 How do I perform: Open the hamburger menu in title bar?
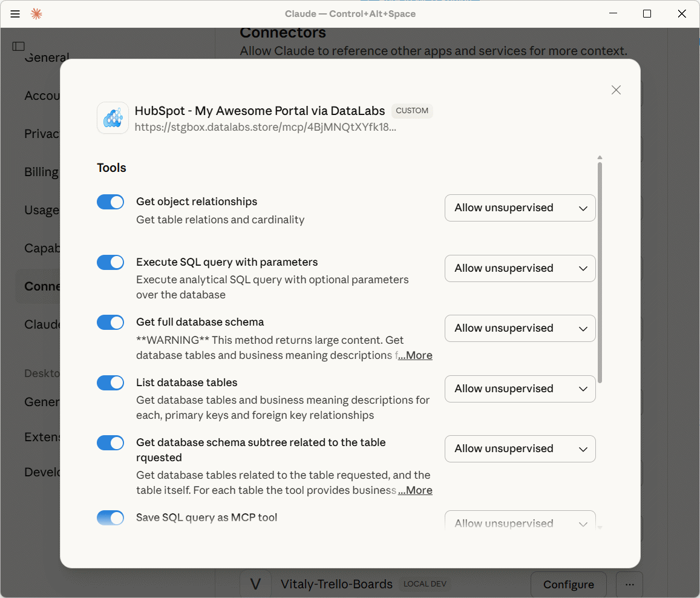click(x=15, y=14)
